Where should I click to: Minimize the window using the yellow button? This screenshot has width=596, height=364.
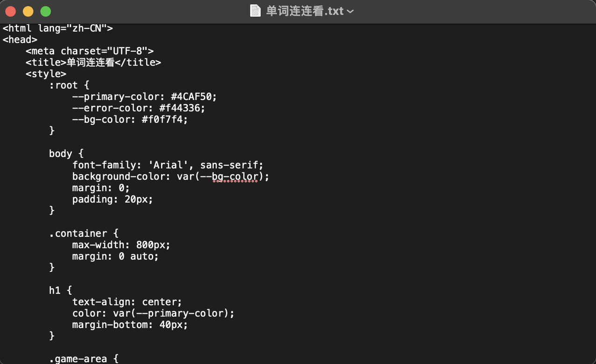pyautogui.click(x=28, y=11)
